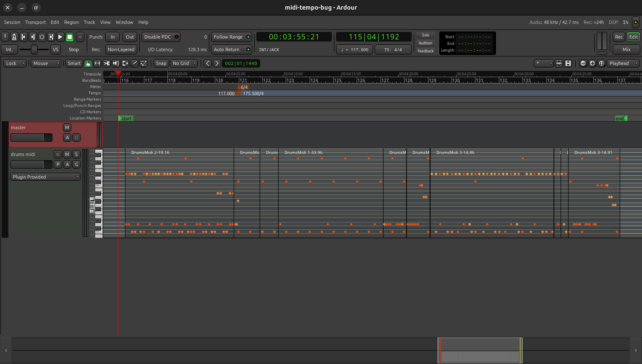Select the Draw pencil tool
The height and width of the screenshot is (364, 642).
point(134,63)
